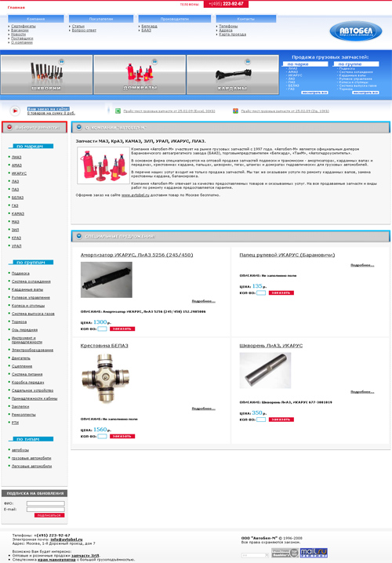The height and width of the screenshot is (563, 392).
Task: Open the Карта проезда link
Action: pos(233,35)
